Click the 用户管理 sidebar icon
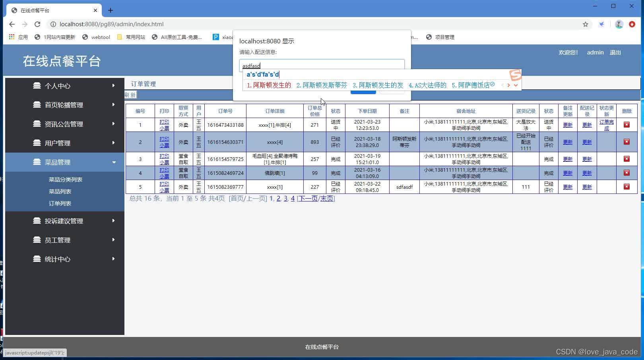 point(36,143)
